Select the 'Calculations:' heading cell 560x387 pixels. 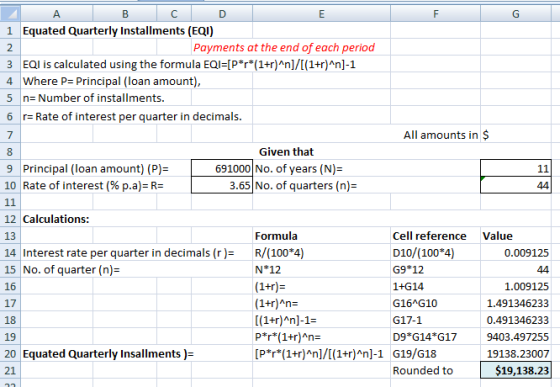coord(56,219)
